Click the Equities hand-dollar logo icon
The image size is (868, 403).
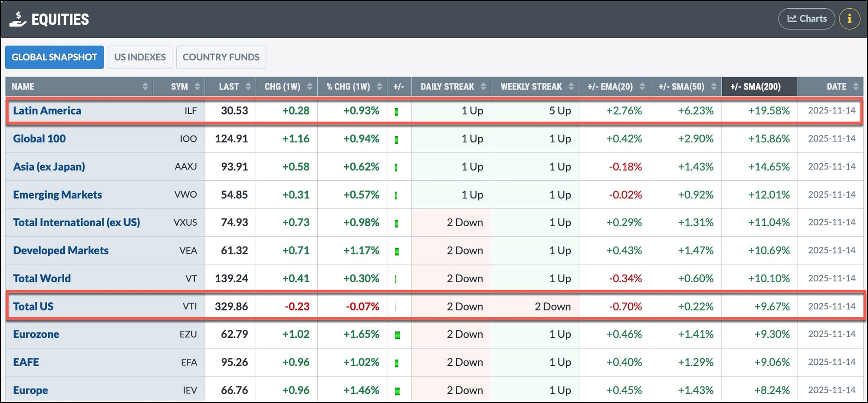tap(18, 19)
